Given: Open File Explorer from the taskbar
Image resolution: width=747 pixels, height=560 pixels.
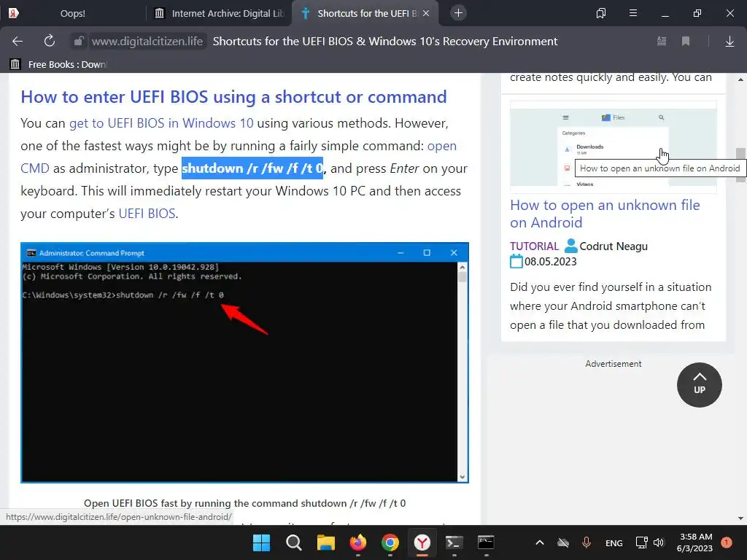Looking at the screenshot, I should point(326,542).
